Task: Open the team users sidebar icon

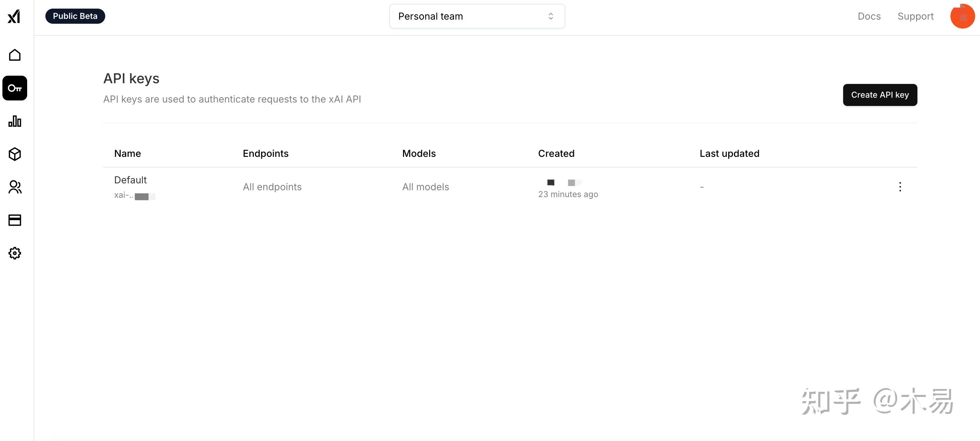Action: [x=15, y=187]
